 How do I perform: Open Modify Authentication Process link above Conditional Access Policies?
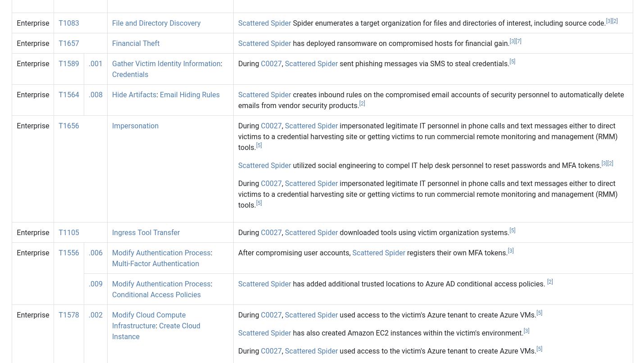[161, 284]
